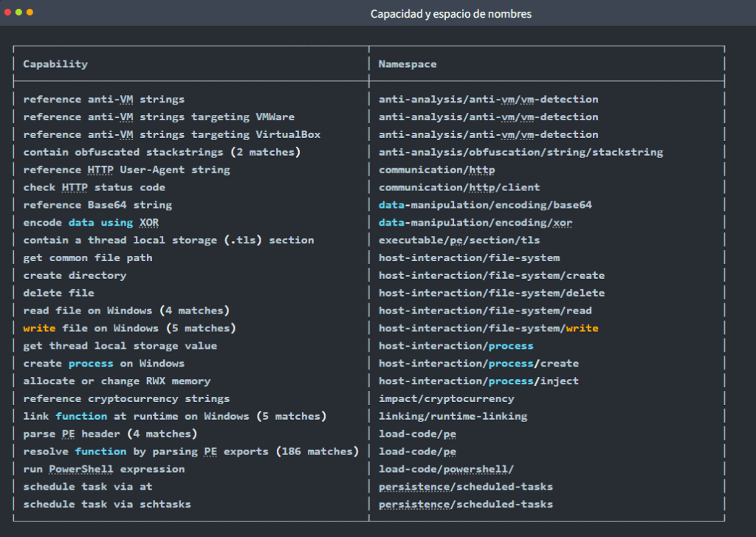Select 'data-manipulation/encoding/base64' namespace
Screen dimensions: 756x537
485,205
